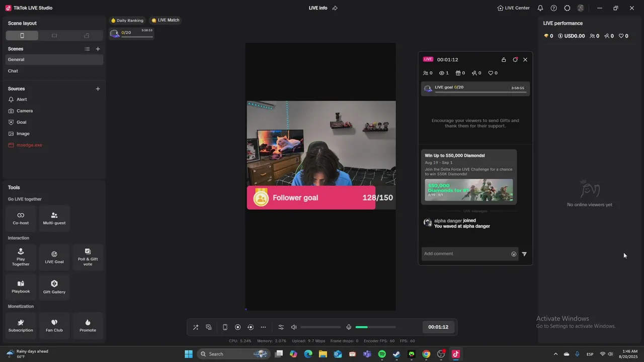The image size is (644, 362).
Task: Open the LIVE Goal tool
Action: tap(54, 257)
